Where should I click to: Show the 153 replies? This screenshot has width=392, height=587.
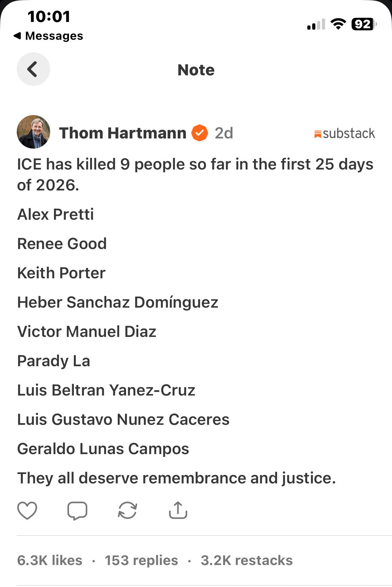click(x=141, y=560)
